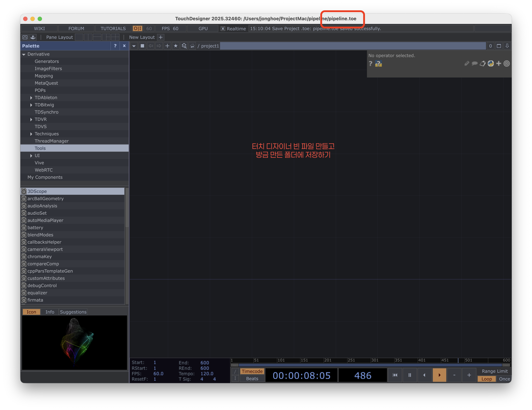Select the top/bottom split pane layout

tap(97, 37)
